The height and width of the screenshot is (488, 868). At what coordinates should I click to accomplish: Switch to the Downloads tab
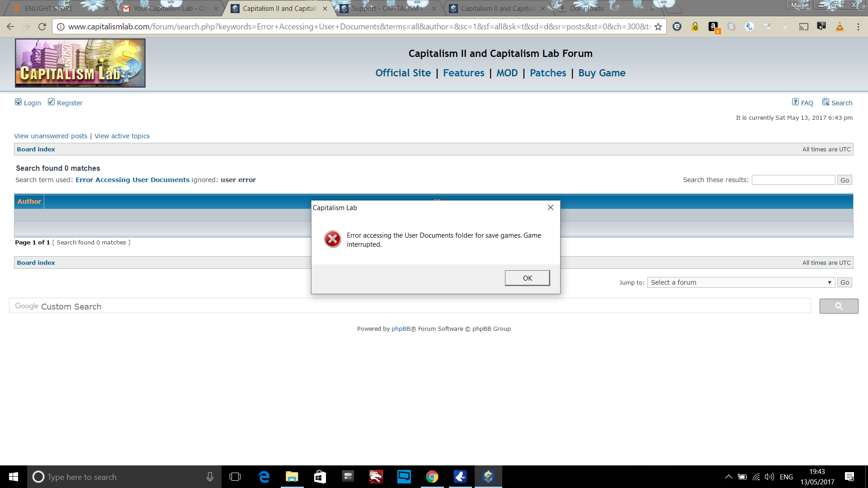606,8
